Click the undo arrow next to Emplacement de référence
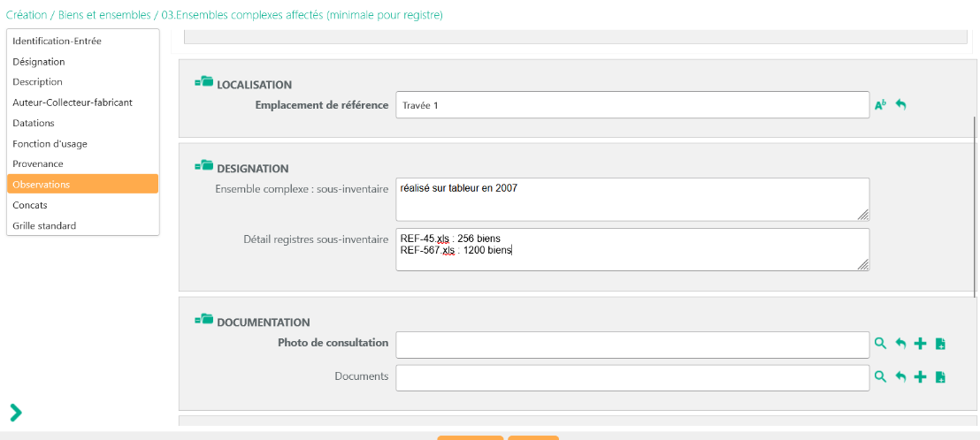 (900, 104)
